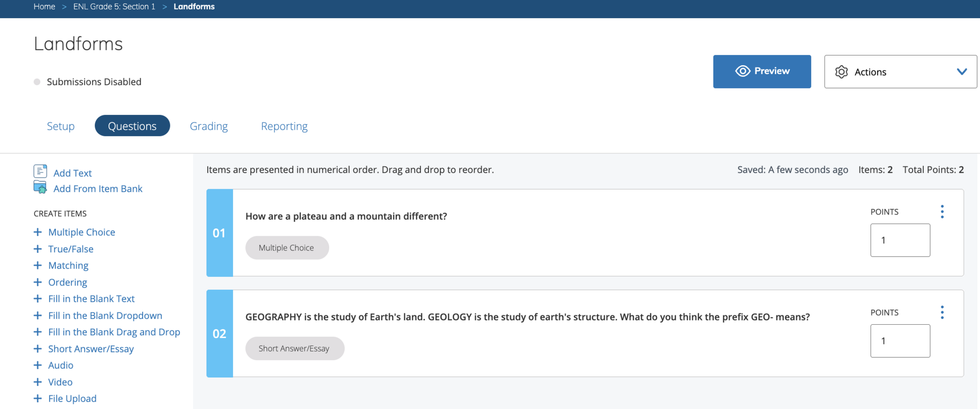Click the plus icon beside Multiple Choice
The height and width of the screenshot is (409, 980).
[x=38, y=232]
